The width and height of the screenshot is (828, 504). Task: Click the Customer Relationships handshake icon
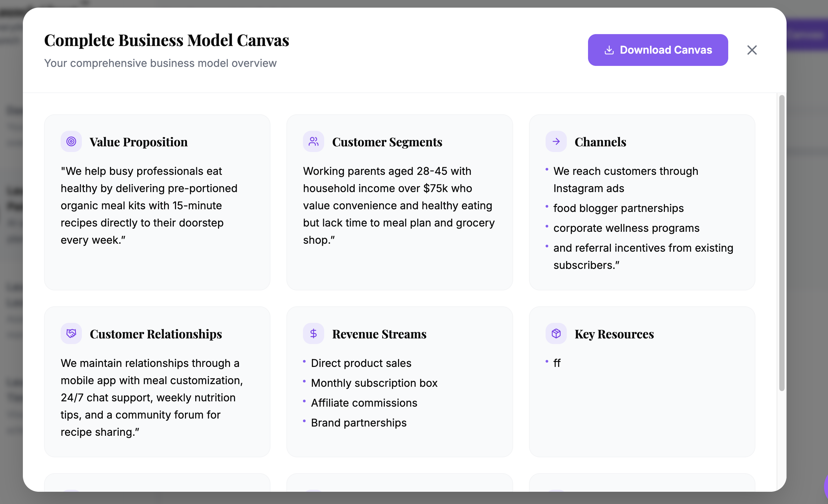(x=71, y=333)
